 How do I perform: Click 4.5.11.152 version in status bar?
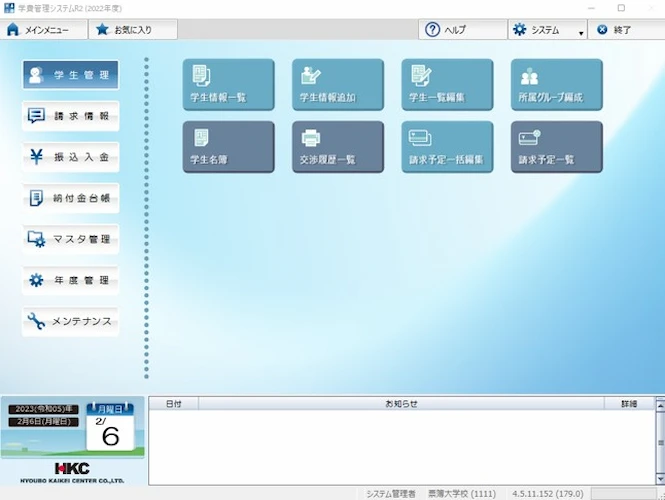click(x=548, y=494)
